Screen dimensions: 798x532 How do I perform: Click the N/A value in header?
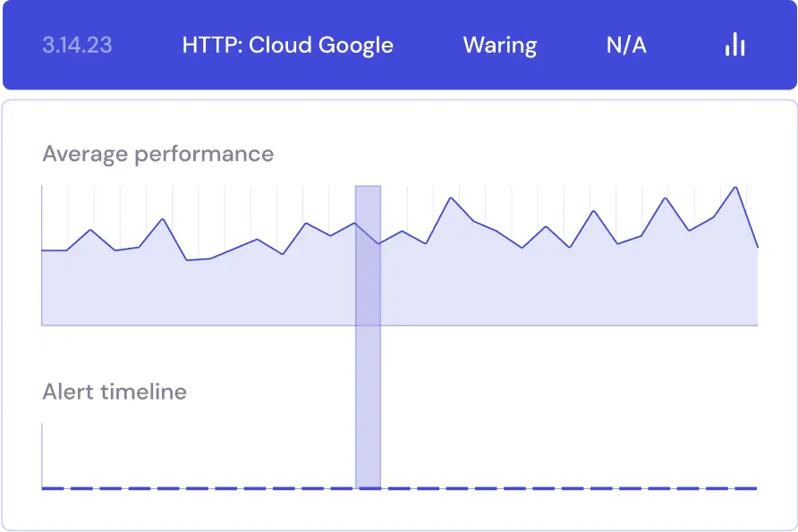pyautogui.click(x=626, y=45)
